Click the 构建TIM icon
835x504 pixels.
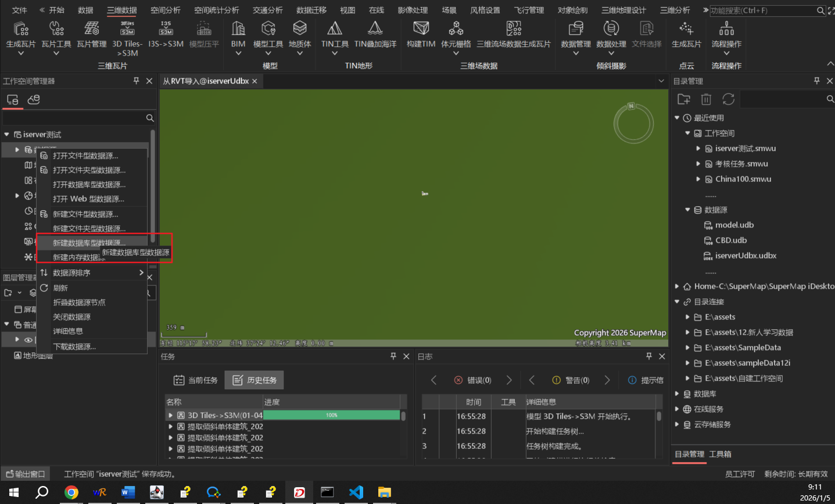pyautogui.click(x=421, y=29)
